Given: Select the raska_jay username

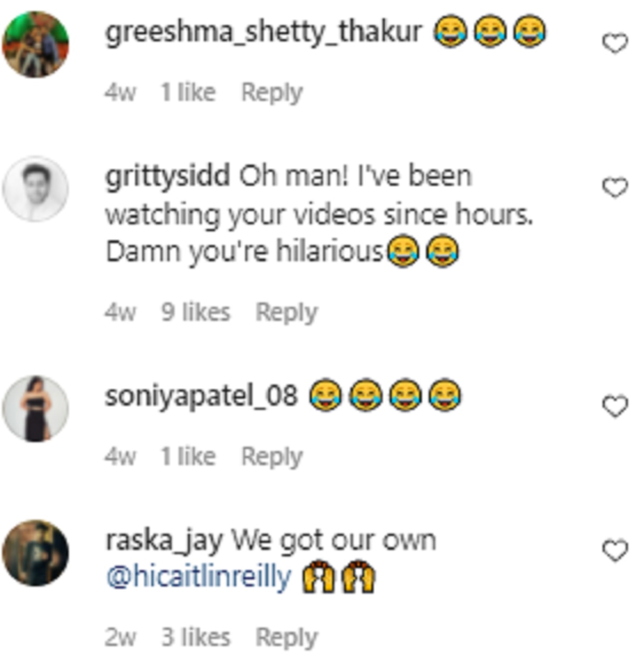Looking at the screenshot, I should click(164, 540).
